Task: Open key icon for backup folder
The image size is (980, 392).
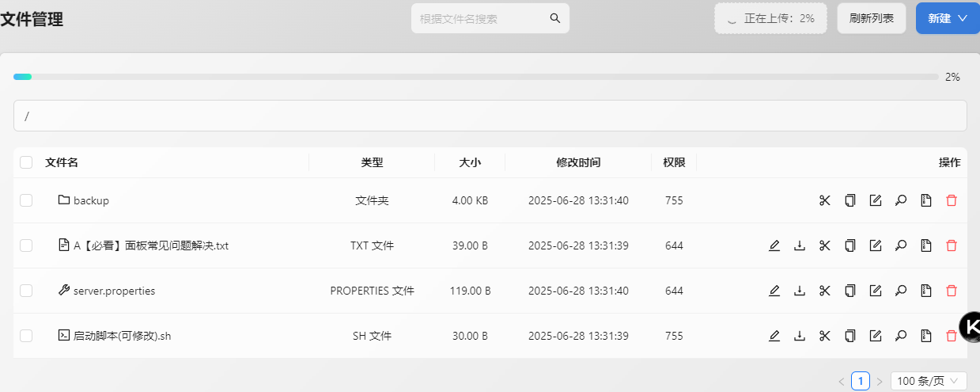Action: click(901, 200)
